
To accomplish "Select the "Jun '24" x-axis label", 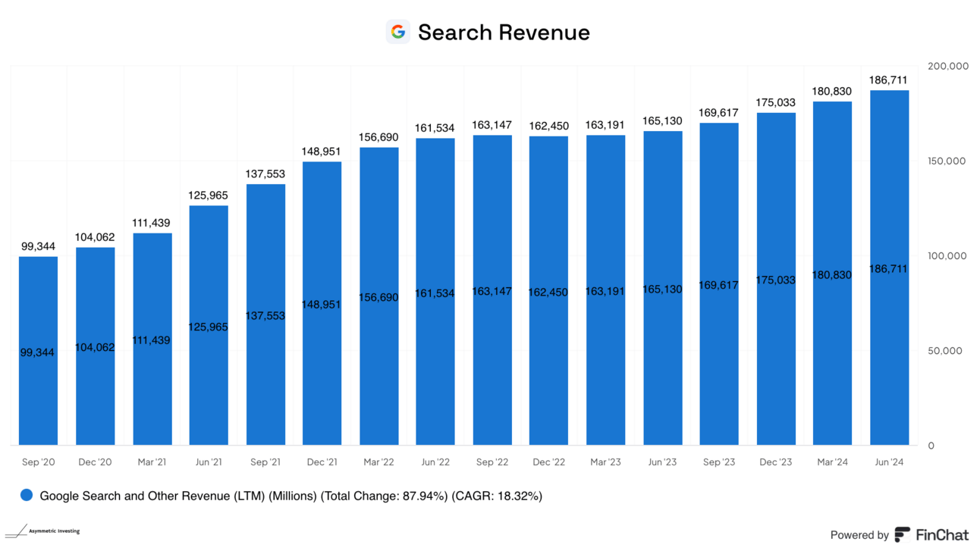I will pos(889,462).
